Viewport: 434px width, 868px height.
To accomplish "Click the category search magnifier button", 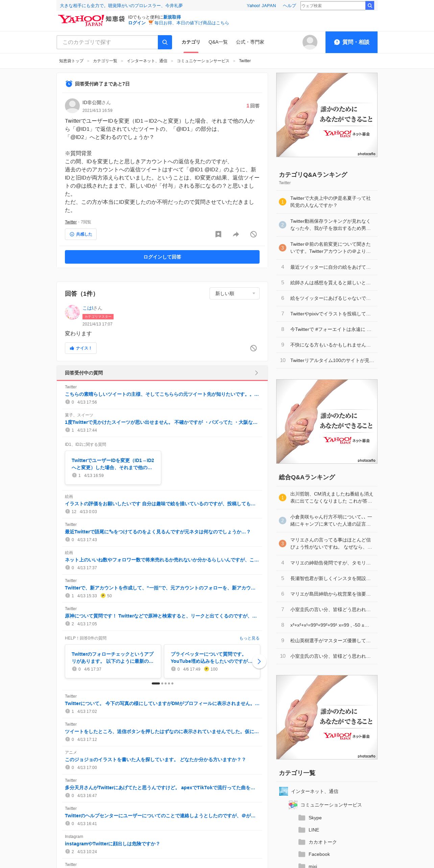I will pyautogui.click(x=165, y=42).
